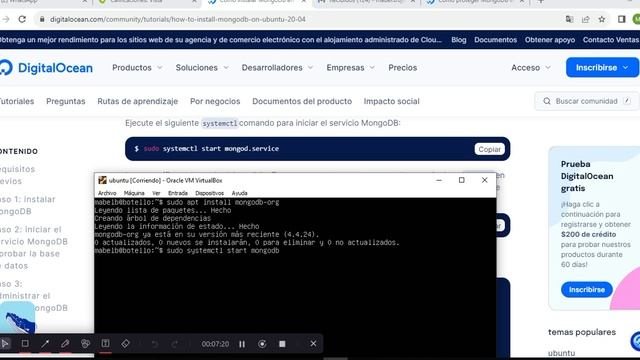Click the DigitalOcean logo
640x360 pixels.
click(x=46, y=68)
